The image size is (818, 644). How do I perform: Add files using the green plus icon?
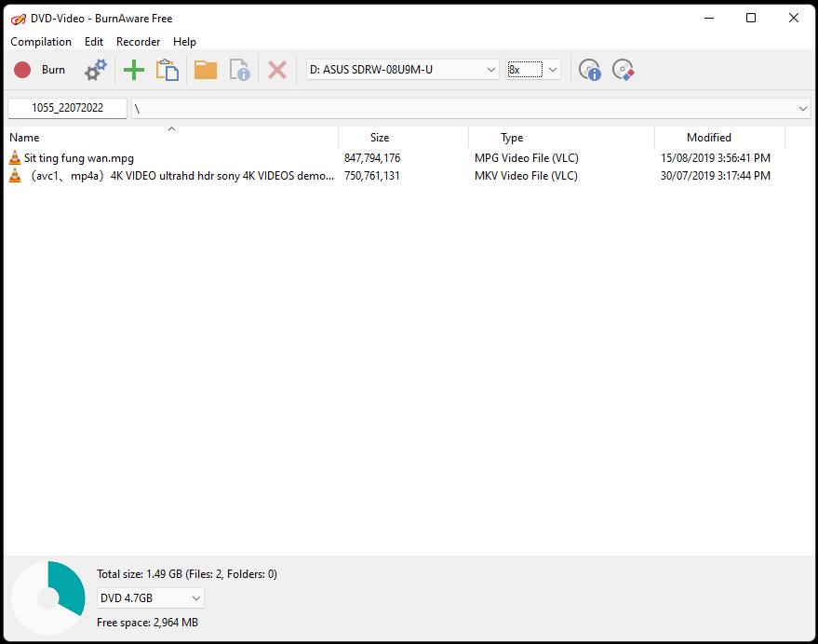pyautogui.click(x=133, y=70)
